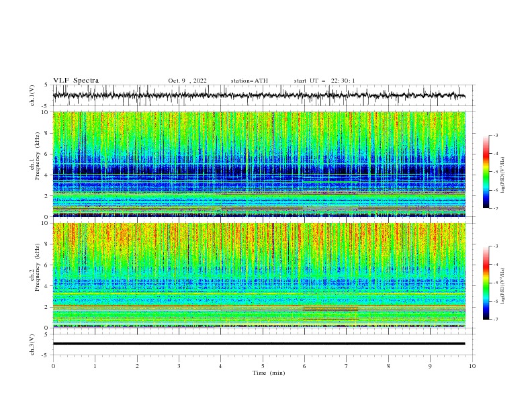Click time axis tick label "3"
The image size is (532, 411).
[179, 366]
